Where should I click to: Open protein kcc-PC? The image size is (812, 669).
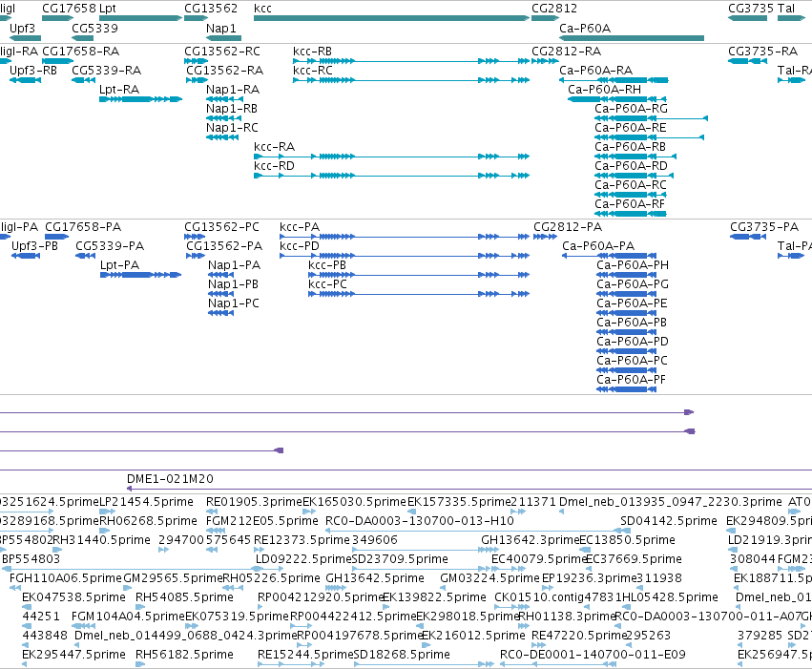coord(327,284)
